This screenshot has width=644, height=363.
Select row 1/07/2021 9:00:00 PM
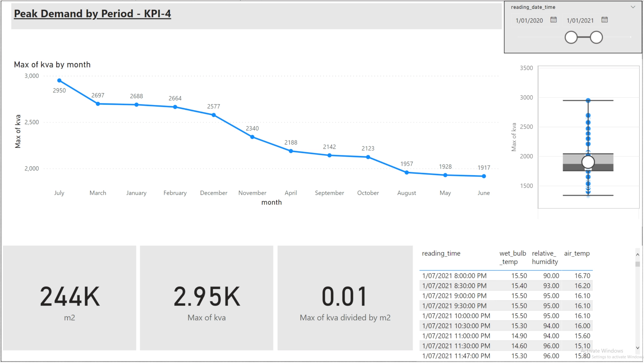click(506, 296)
